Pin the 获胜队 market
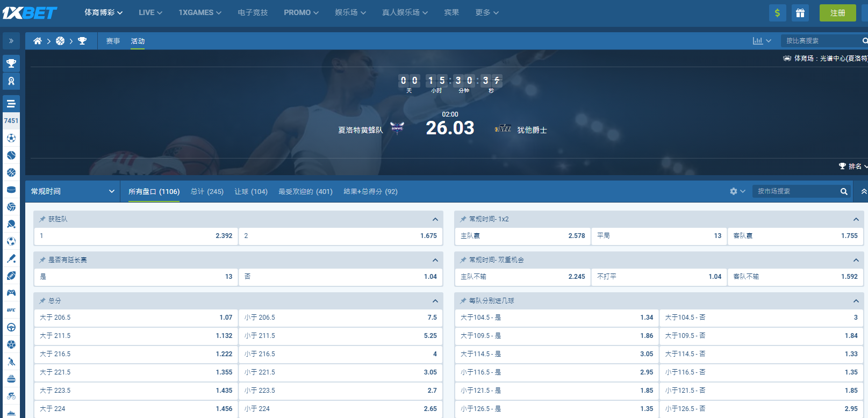 [x=42, y=219]
